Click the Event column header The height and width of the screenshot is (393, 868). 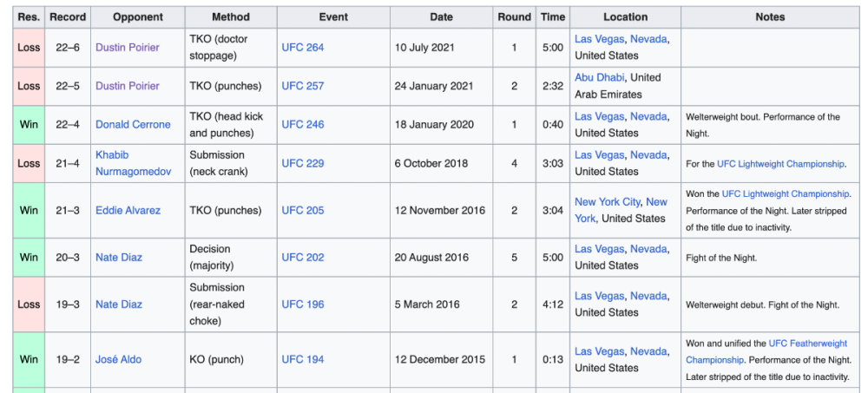tap(333, 17)
